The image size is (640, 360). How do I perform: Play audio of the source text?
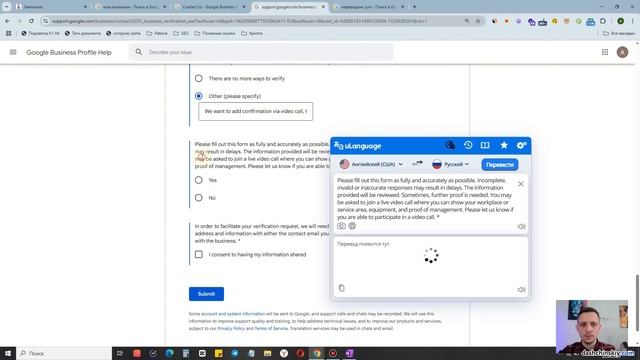click(521, 226)
